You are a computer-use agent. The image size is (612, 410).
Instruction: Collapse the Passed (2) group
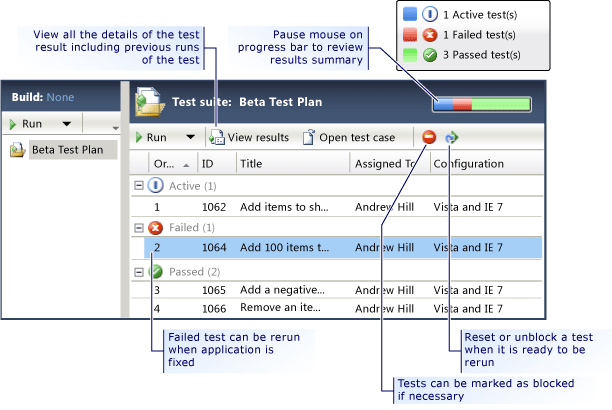coord(139,272)
